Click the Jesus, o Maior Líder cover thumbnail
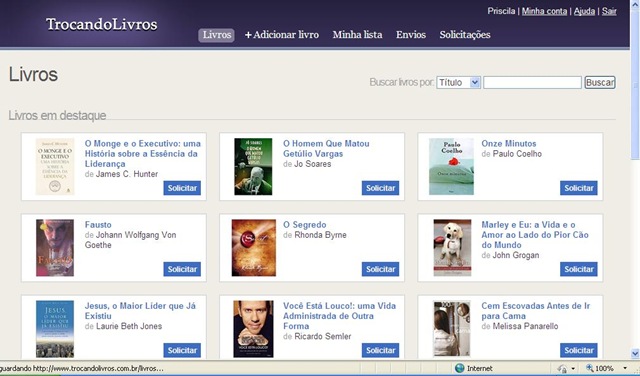The width and height of the screenshot is (640, 376). click(55, 329)
